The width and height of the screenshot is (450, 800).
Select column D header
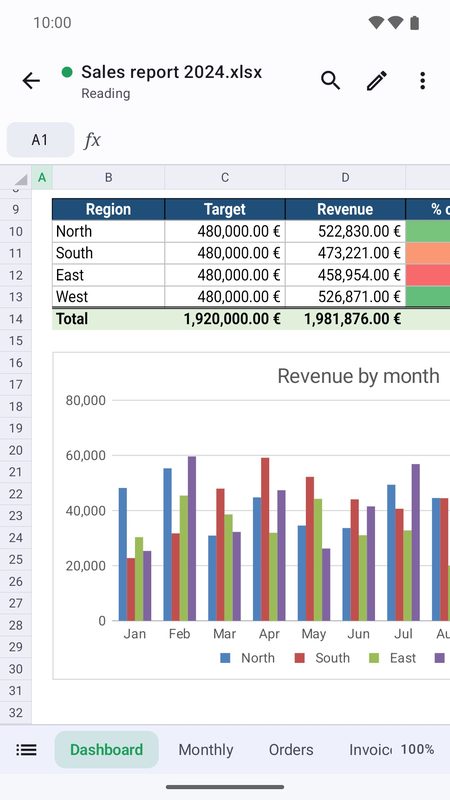tap(345, 178)
